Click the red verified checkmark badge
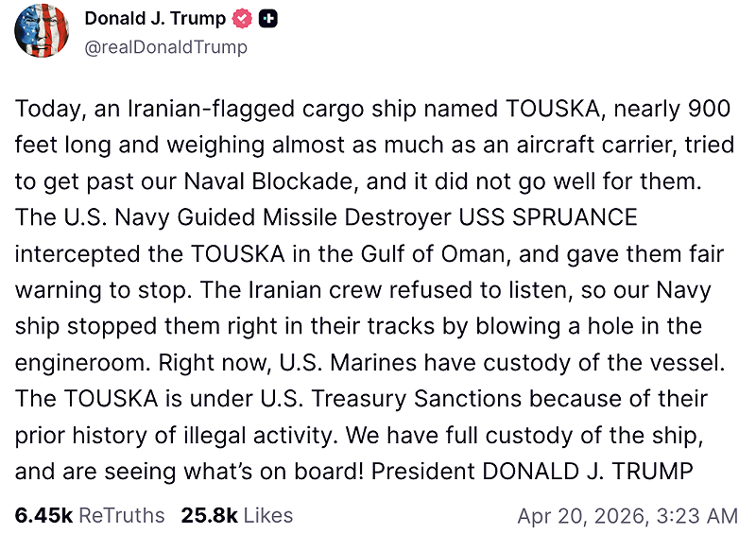Image resolution: width=756 pixels, height=534 pixels. pyautogui.click(x=244, y=19)
